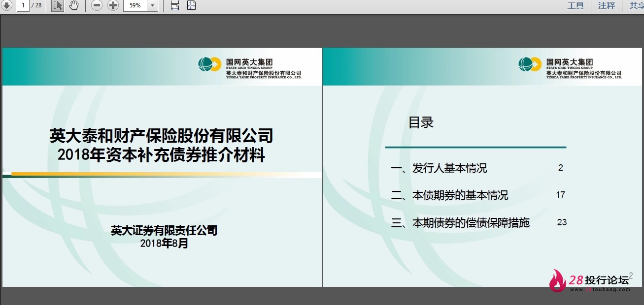The image size is (644, 305).
Task: Switch to the Hand pan tool
Action: tap(73, 5)
